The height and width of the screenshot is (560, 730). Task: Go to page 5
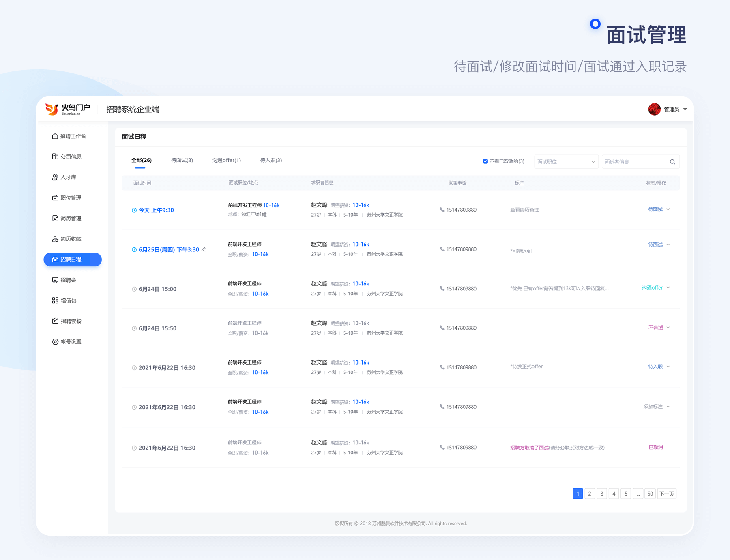click(626, 493)
